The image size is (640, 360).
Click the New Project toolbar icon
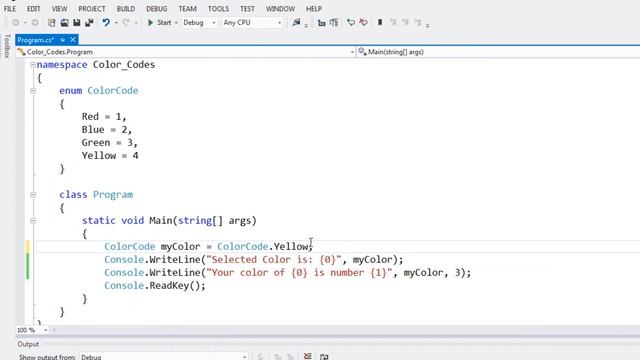[52, 23]
